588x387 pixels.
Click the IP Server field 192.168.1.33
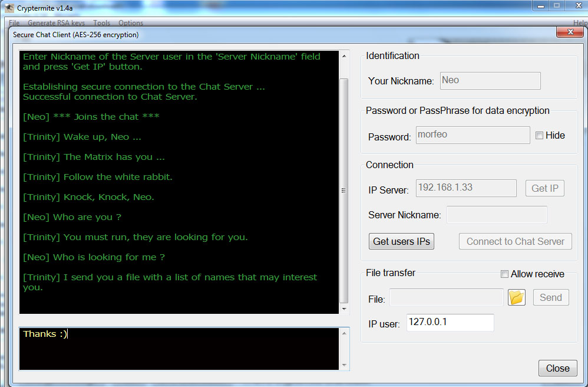pyautogui.click(x=466, y=188)
